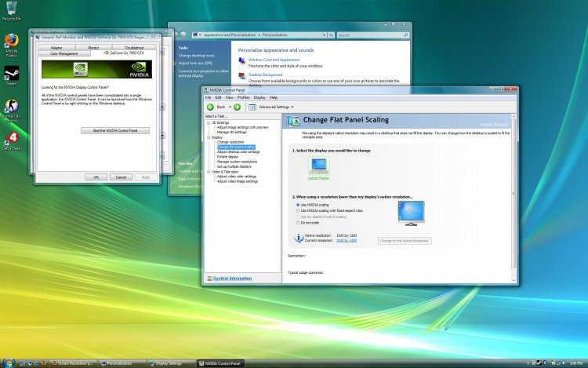Screen dimensions: 588x368
Task: Select the Do not scale option
Action: [298, 223]
